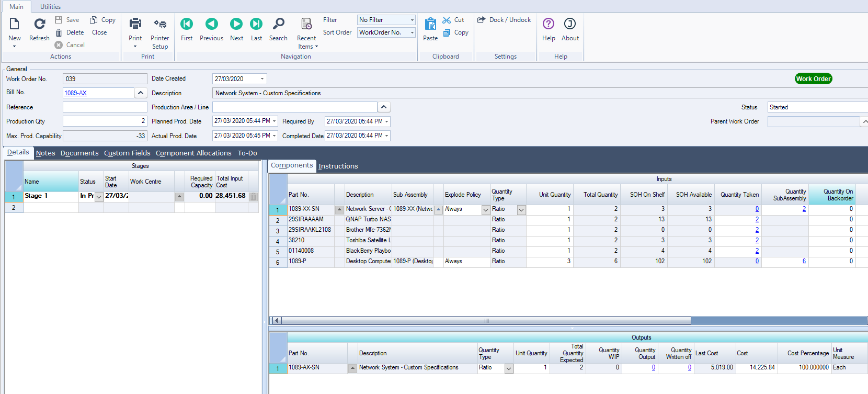The image size is (868, 394).
Task: Delete stage row with trash icon
Action: pyautogui.click(x=253, y=197)
